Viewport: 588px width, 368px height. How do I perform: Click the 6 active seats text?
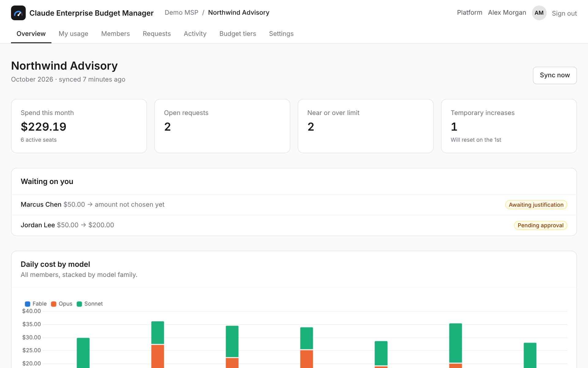click(x=39, y=140)
